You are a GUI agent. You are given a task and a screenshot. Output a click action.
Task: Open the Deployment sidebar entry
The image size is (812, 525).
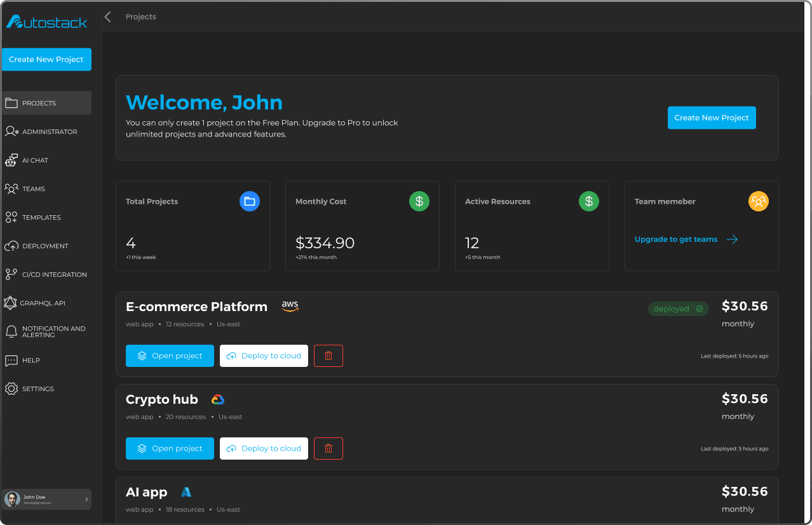coord(46,246)
